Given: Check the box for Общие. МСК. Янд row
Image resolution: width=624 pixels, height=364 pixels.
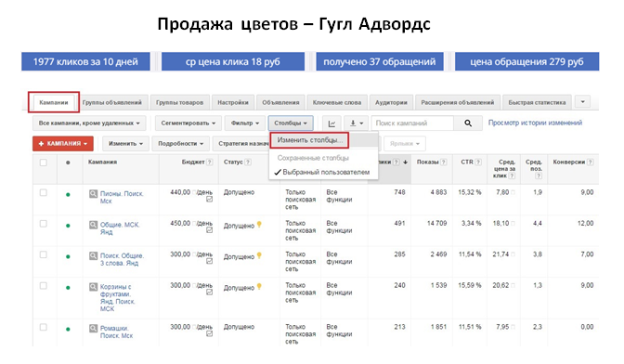Looking at the screenshot, I should (x=44, y=224).
